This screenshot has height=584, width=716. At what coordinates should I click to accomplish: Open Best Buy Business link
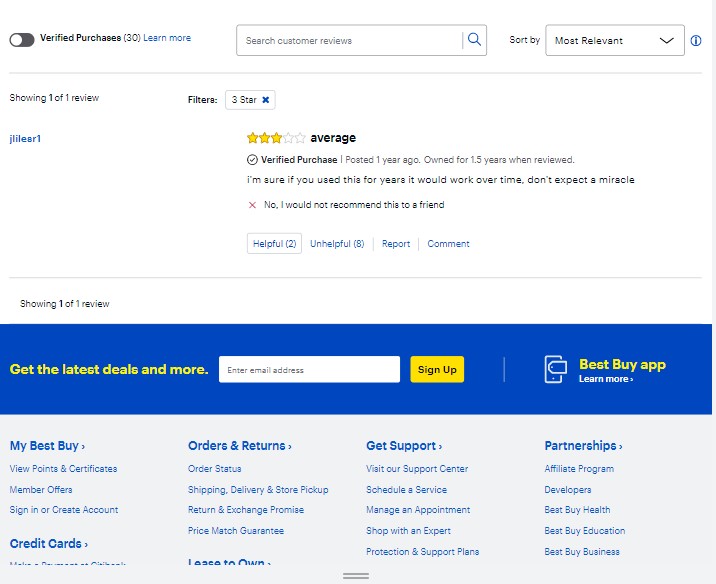[582, 552]
